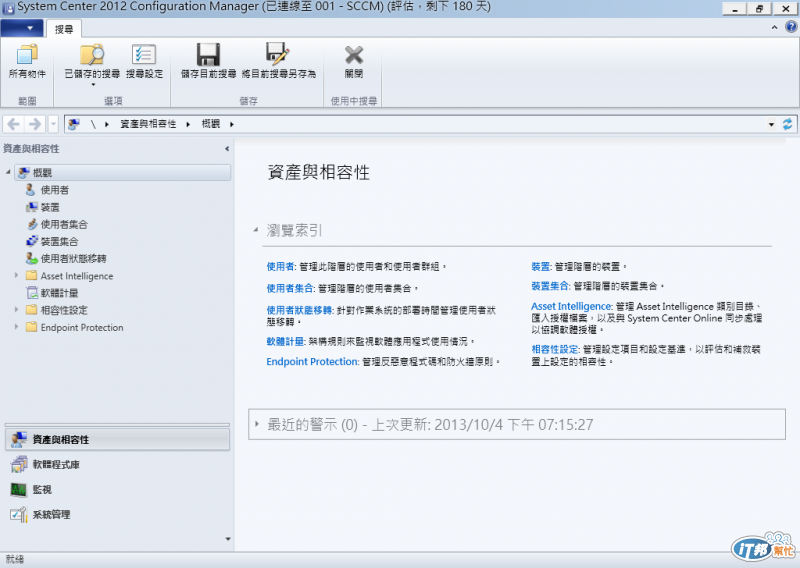This screenshot has width=800, height=568.
Task: Go forward with the right arrow
Action: [35, 124]
